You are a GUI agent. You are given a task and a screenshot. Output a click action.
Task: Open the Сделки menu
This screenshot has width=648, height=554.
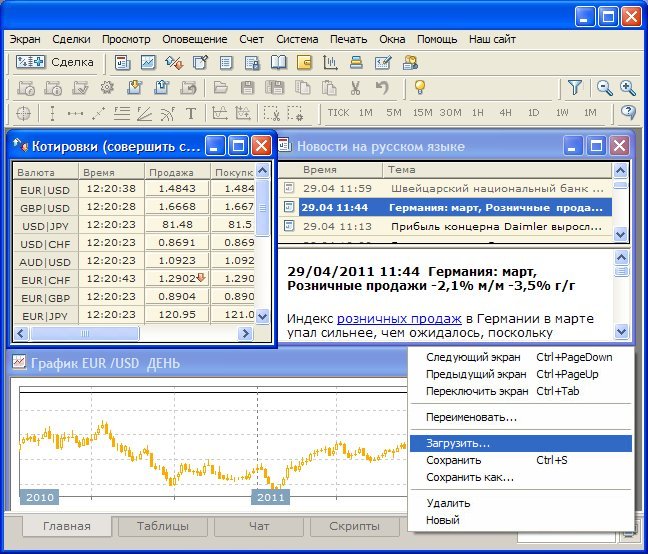click(70, 39)
